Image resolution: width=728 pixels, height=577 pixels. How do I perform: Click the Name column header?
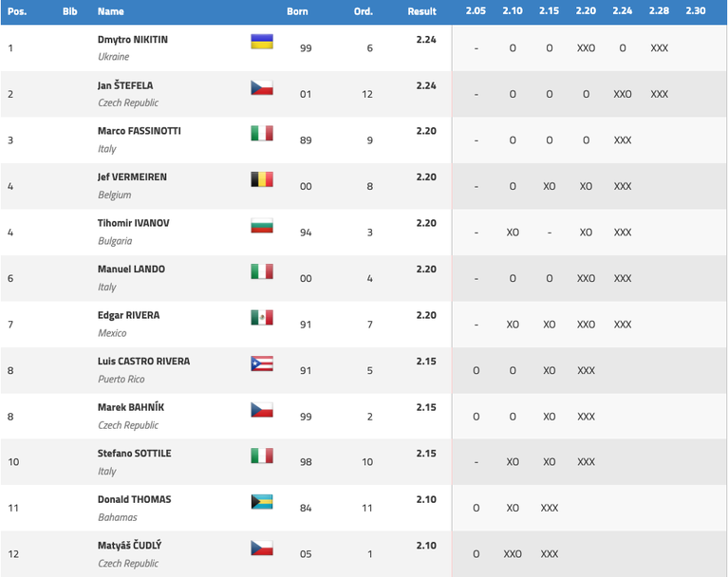tap(110, 11)
